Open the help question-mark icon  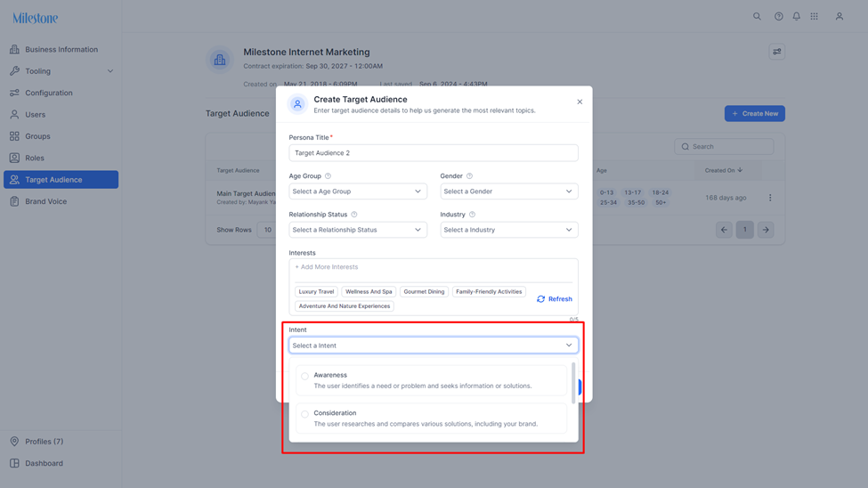779,17
